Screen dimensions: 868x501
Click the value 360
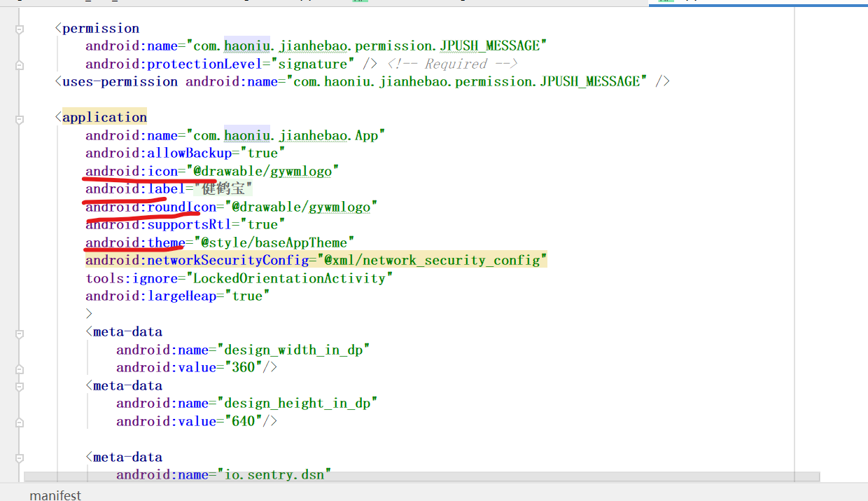coord(244,367)
